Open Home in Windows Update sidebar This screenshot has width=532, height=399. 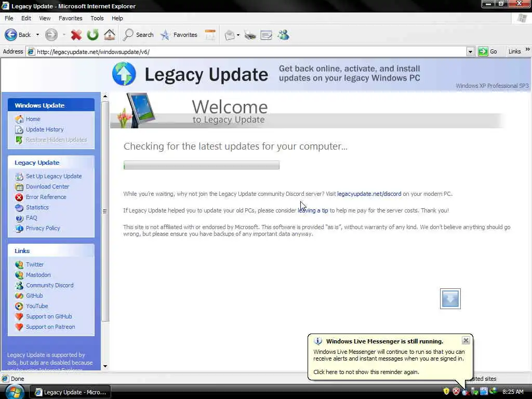tap(33, 119)
